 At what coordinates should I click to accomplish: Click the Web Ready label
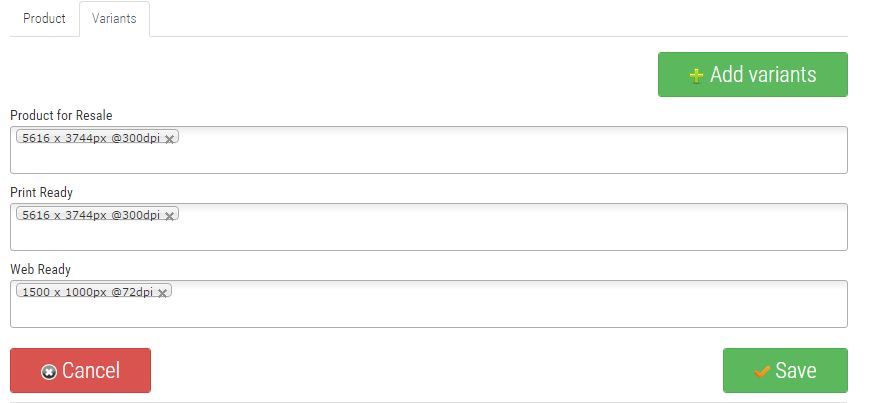(x=40, y=269)
